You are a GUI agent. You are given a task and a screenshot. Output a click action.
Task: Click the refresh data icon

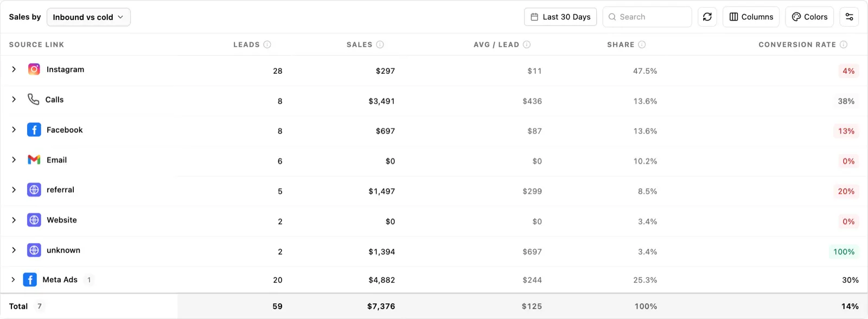point(707,17)
